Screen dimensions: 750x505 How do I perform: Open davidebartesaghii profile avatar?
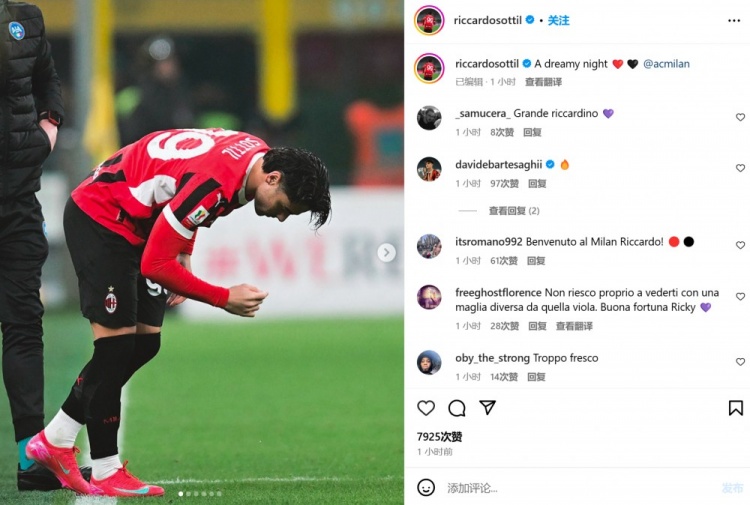click(x=429, y=169)
